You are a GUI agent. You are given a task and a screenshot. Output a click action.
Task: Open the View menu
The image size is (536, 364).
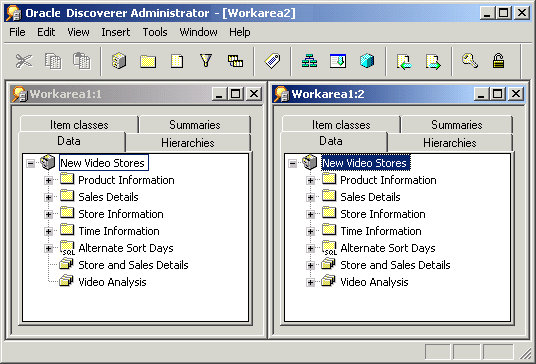[x=78, y=32]
